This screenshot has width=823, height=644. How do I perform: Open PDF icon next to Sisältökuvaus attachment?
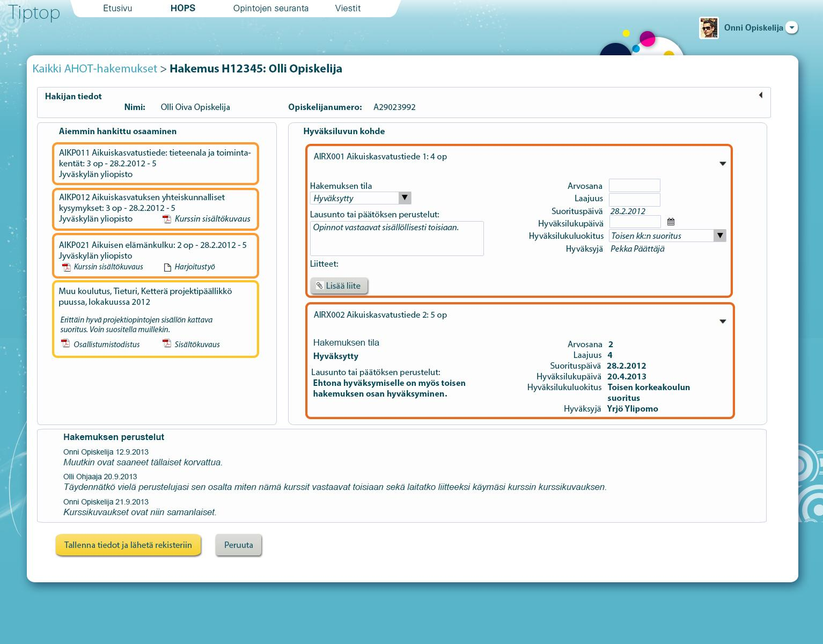pyautogui.click(x=167, y=343)
